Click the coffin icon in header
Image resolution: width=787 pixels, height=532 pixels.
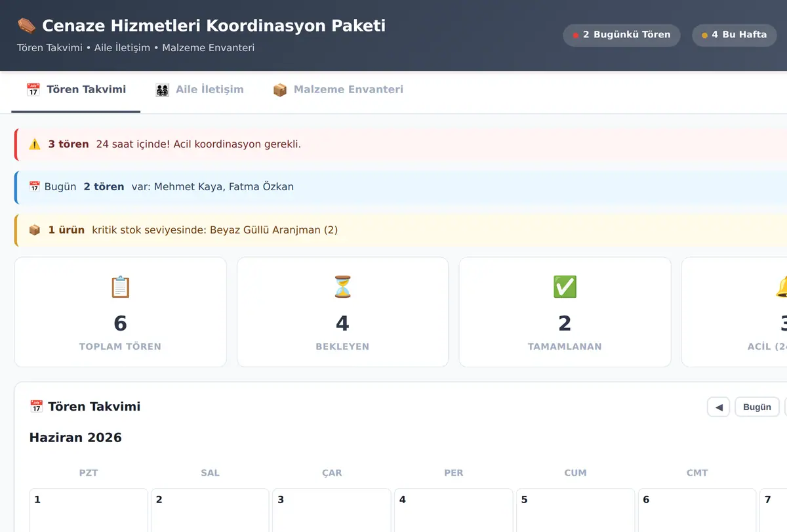[26, 26]
